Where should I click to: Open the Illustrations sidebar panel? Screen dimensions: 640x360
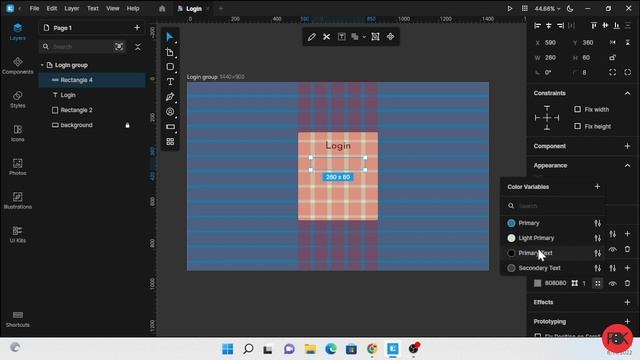18,200
